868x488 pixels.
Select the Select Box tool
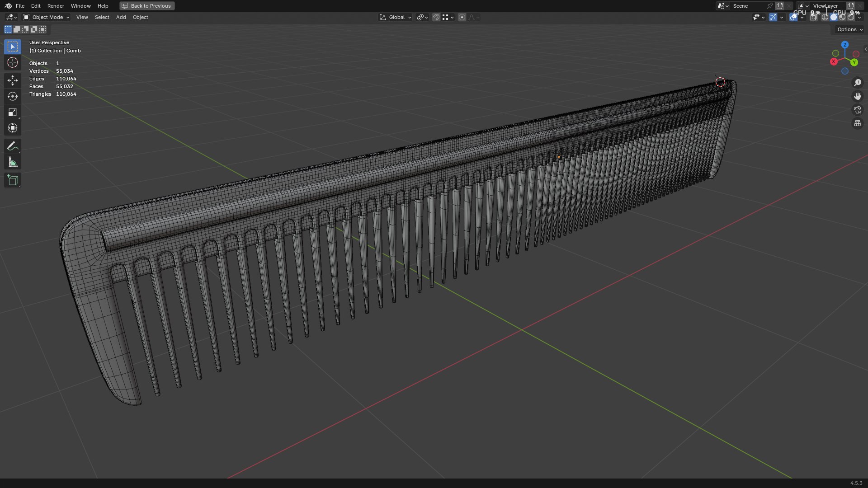[13, 47]
